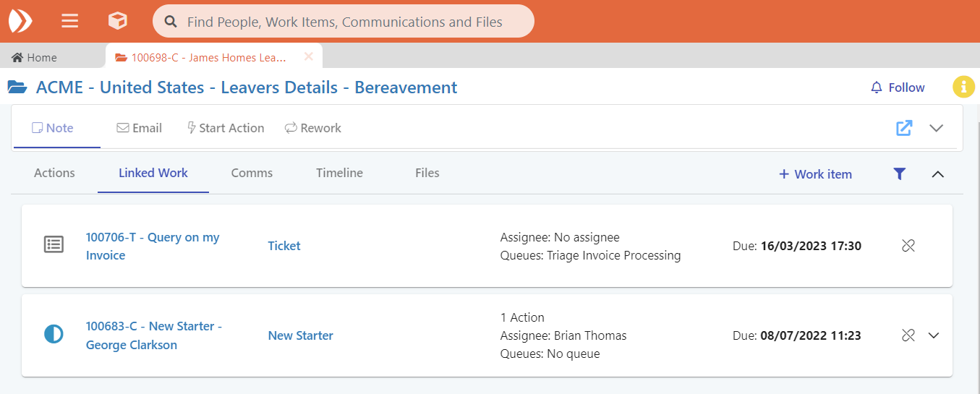Unlink the 100706-T ticket
Image resolution: width=980 pixels, height=394 pixels.
(908, 246)
